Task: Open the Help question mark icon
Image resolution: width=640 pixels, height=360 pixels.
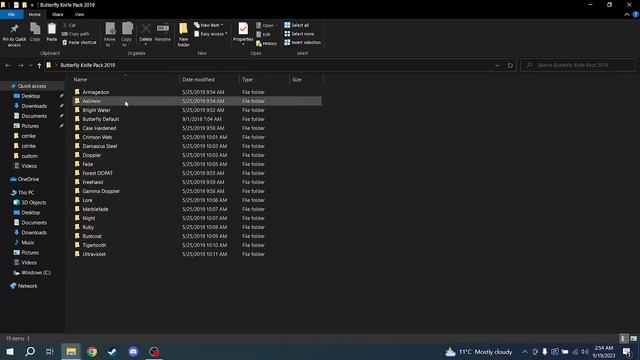Action: 636,14
